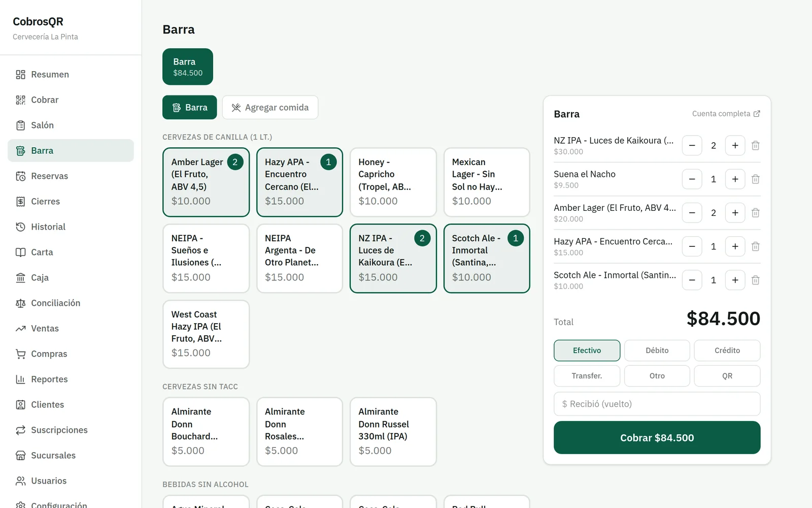This screenshot has width=812, height=508.
Task: Click Cobrar $84.500 button
Action: coord(657,437)
